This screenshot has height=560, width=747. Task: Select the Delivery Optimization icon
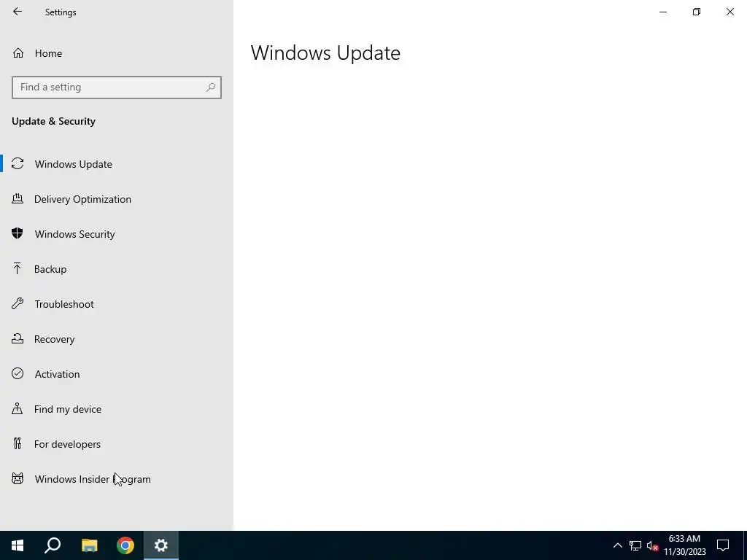pos(18,198)
